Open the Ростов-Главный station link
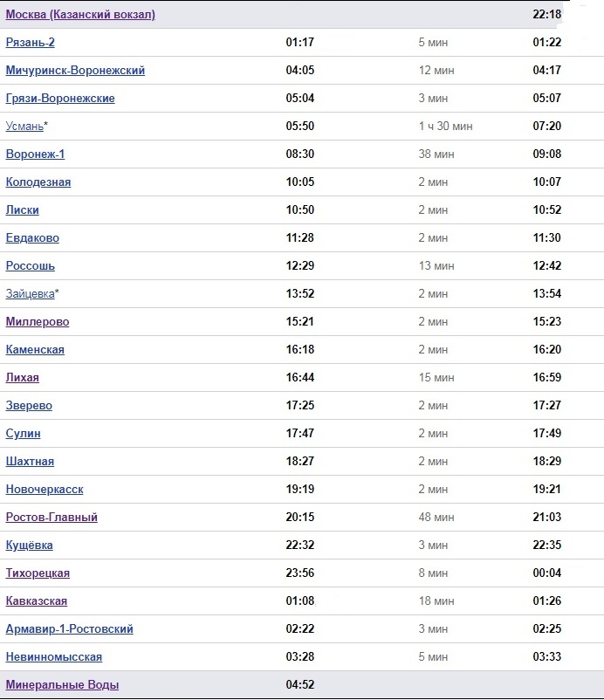This screenshot has height=700, width=604. pos(51,518)
